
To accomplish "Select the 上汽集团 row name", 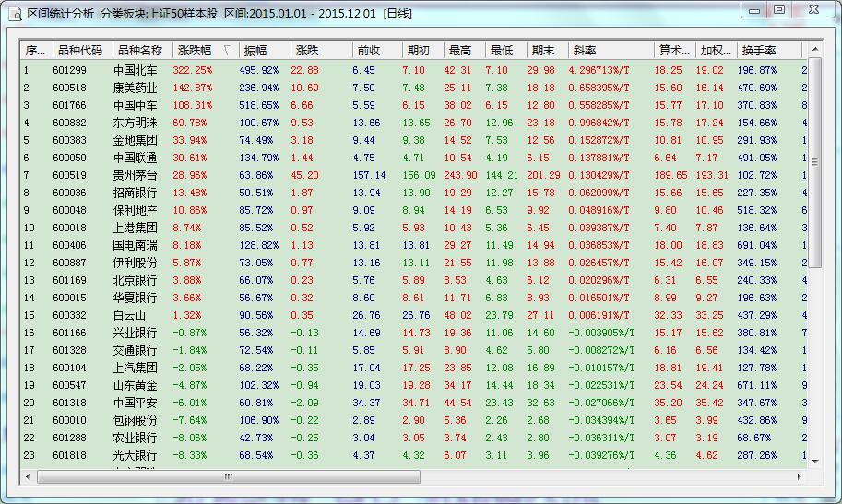I will tap(135, 368).
